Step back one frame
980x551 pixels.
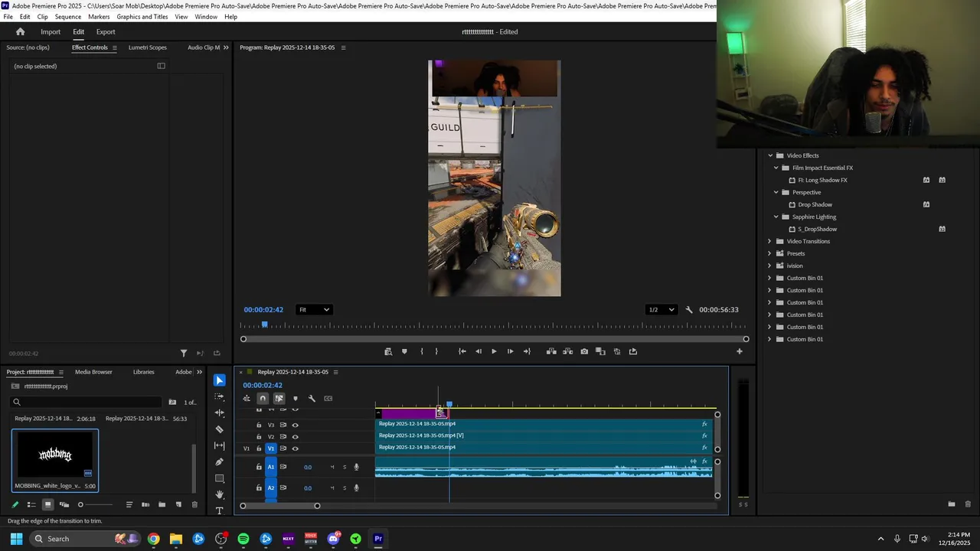pyautogui.click(x=479, y=351)
